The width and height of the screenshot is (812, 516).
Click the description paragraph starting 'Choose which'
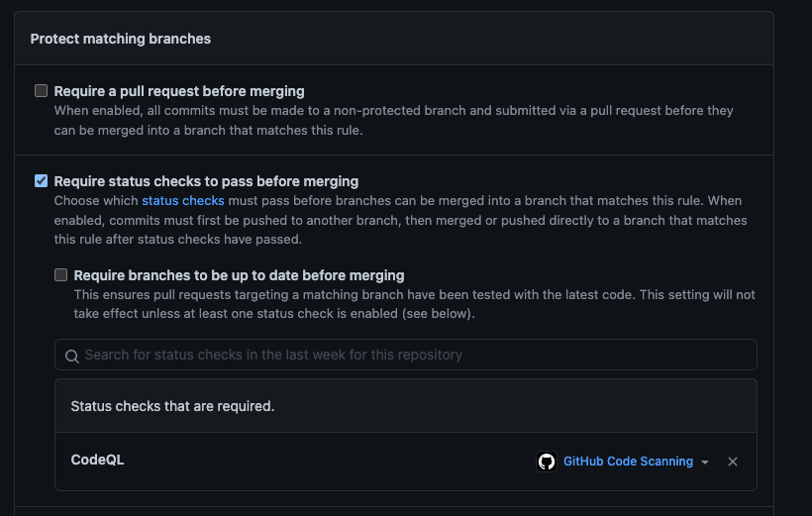coord(400,220)
